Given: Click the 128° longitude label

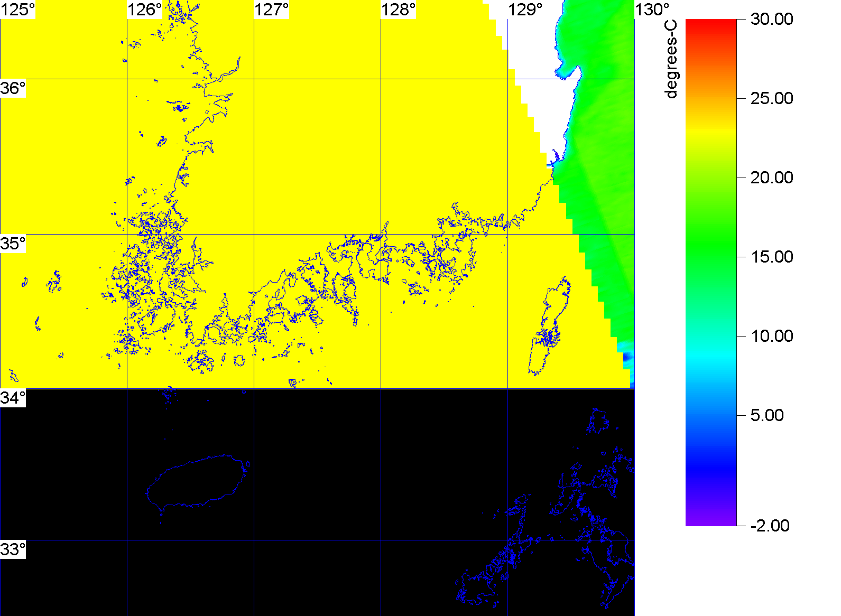Looking at the screenshot, I should [x=399, y=10].
